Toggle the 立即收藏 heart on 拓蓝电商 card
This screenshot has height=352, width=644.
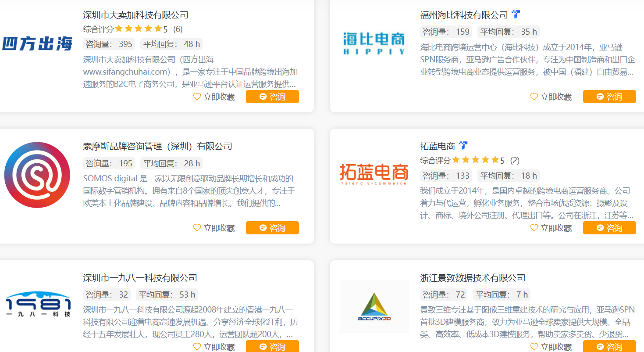[551, 228]
